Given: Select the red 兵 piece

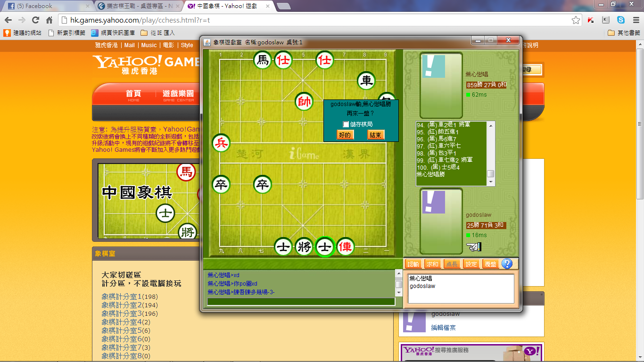Looking at the screenshot, I should pyautogui.click(x=221, y=143).
